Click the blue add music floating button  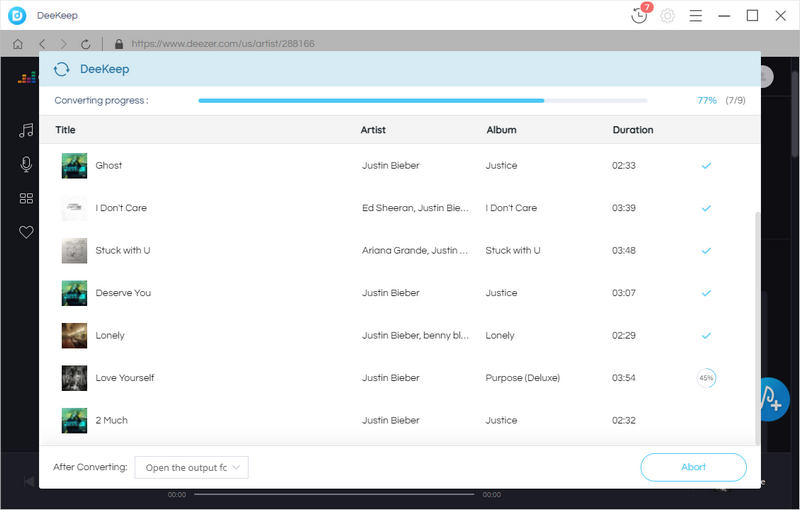click(774, 399)
